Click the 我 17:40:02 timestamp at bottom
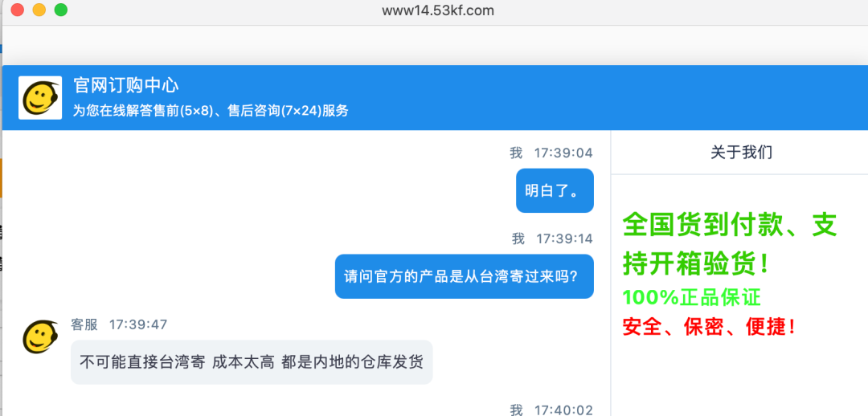The width and height of the screenshot is (868, 416). click(x=551, y=410)
